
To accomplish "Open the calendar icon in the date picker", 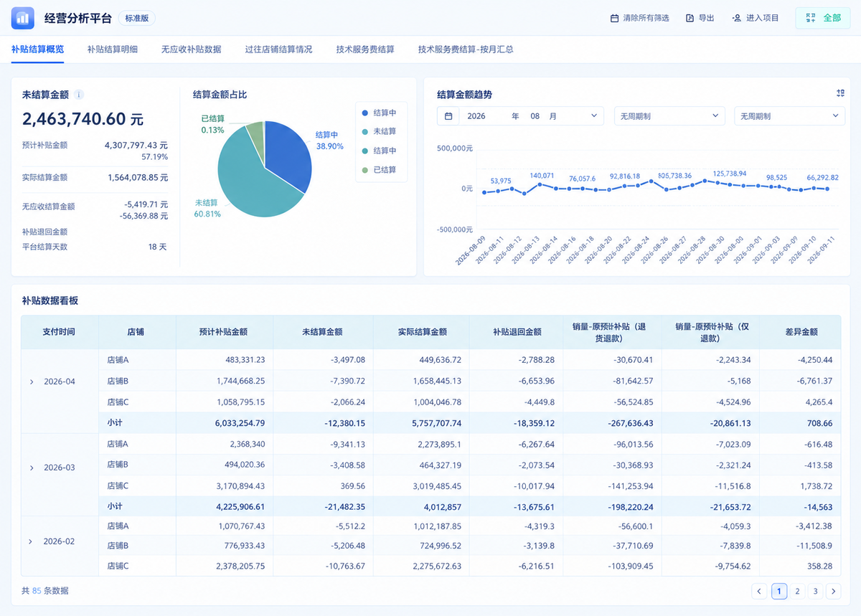I will coord(448,116).
